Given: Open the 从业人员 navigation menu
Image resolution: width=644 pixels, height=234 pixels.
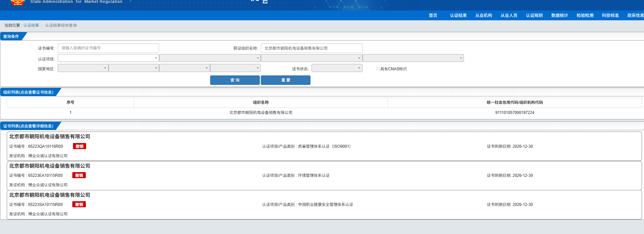Looking at the screenshot, I should coord(509,15).
